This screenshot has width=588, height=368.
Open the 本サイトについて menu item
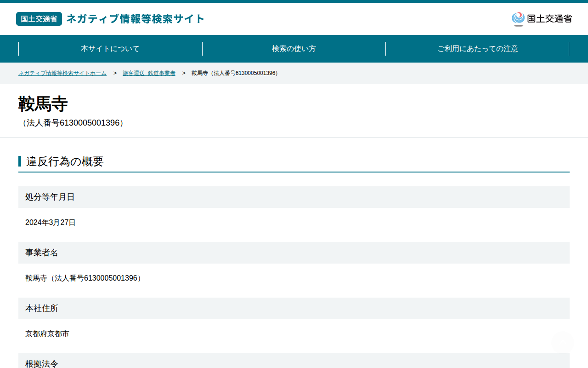[x=110, y=49]
